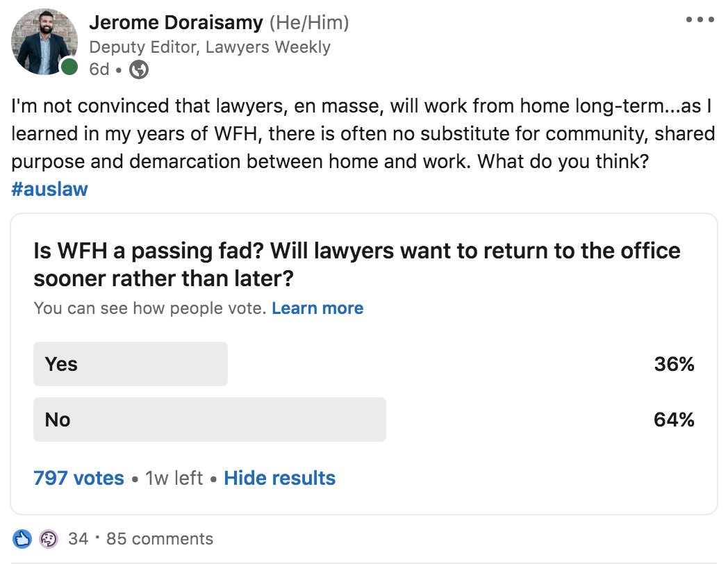The width and height of the screenshot is (728, 564).
Task: Open the three-dot post options menu
Action: tap(700, 19)
